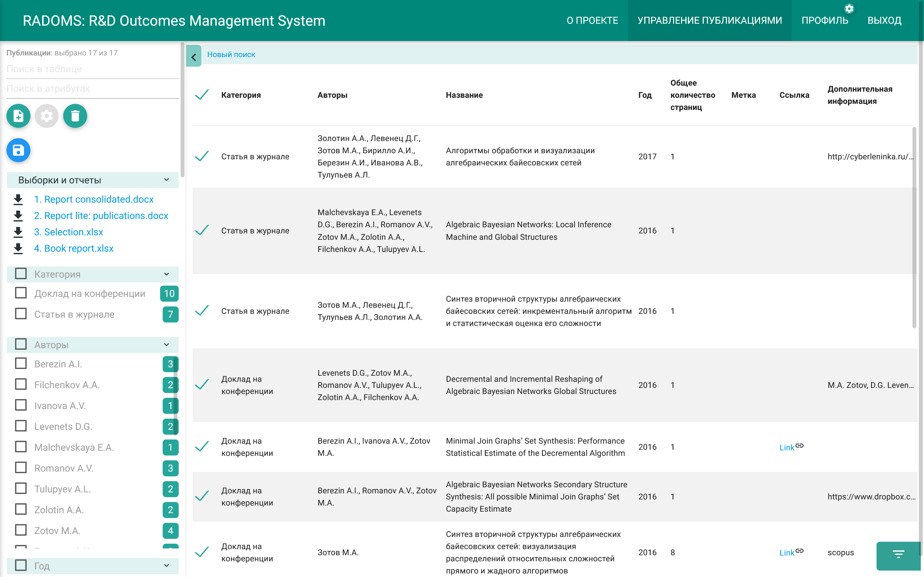Screen dimensions: 924x577
Task: Click the gear icon above ПРОФИЛЬ
Action: 849,8
